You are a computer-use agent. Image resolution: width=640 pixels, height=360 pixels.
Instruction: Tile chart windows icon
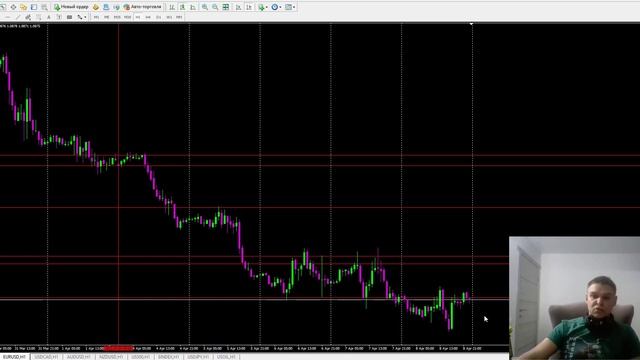coord(225,7)
